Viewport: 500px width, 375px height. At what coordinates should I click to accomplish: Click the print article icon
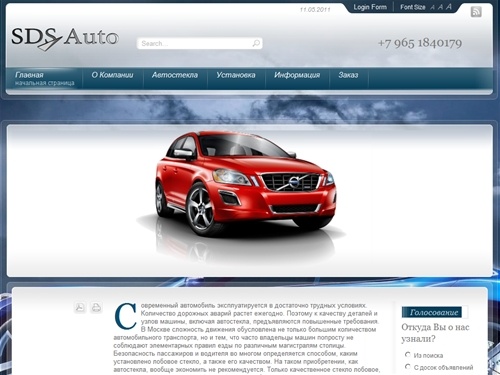coord(96,307)
